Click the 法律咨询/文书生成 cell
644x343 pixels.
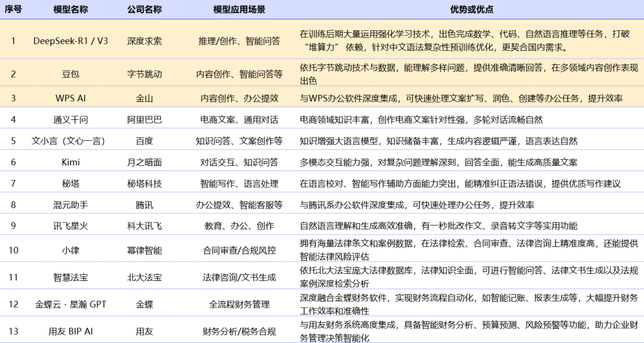pyautogui.click(x=240, y=277)
